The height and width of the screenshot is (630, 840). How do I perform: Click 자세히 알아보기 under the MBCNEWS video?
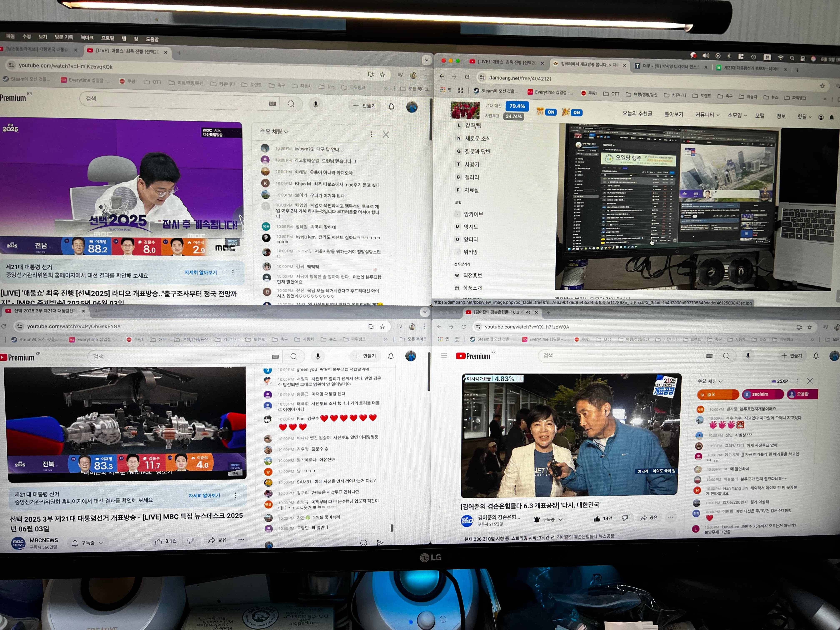coord(204,495)
